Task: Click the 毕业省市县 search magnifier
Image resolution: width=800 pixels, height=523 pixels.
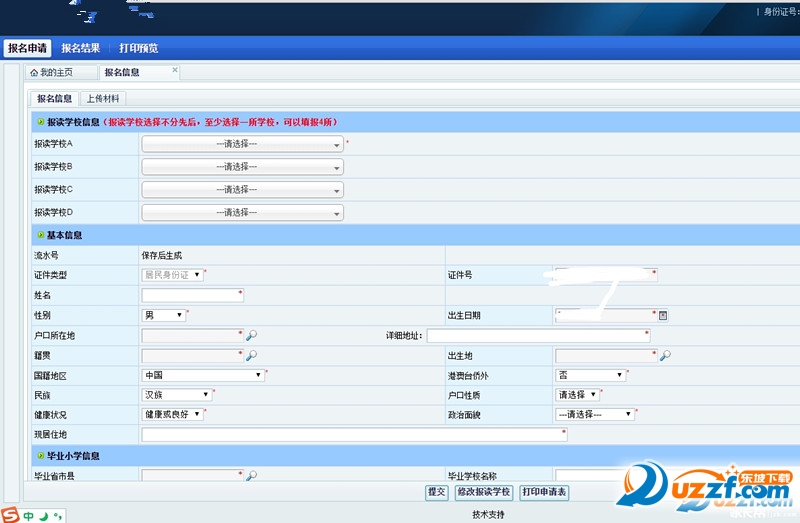Action: click(x=252, y=476)
